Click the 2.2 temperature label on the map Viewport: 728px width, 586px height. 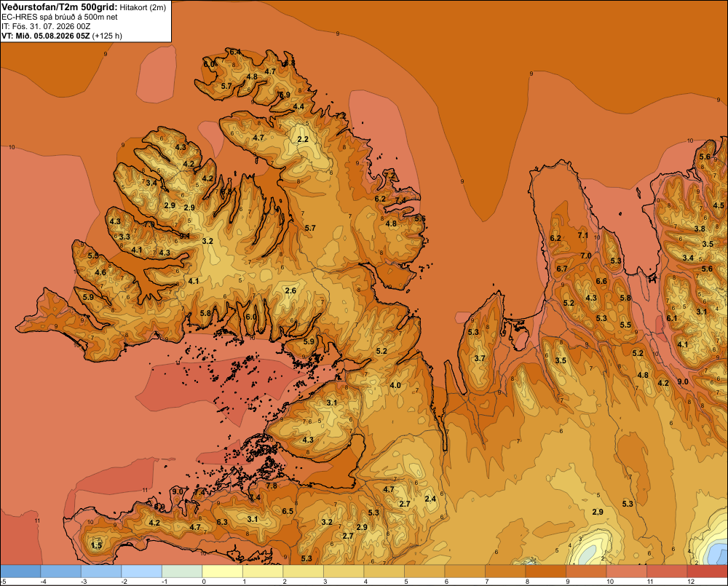[303, 139]
